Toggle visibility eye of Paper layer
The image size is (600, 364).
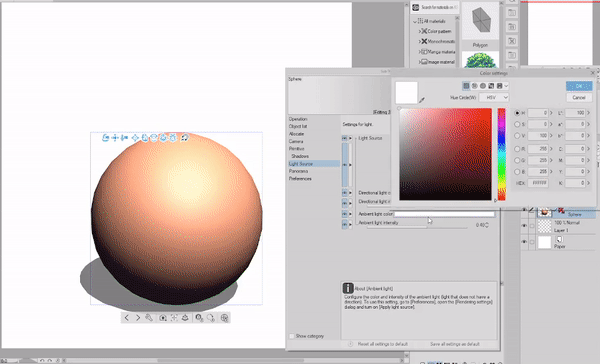[x=524, y=242]
